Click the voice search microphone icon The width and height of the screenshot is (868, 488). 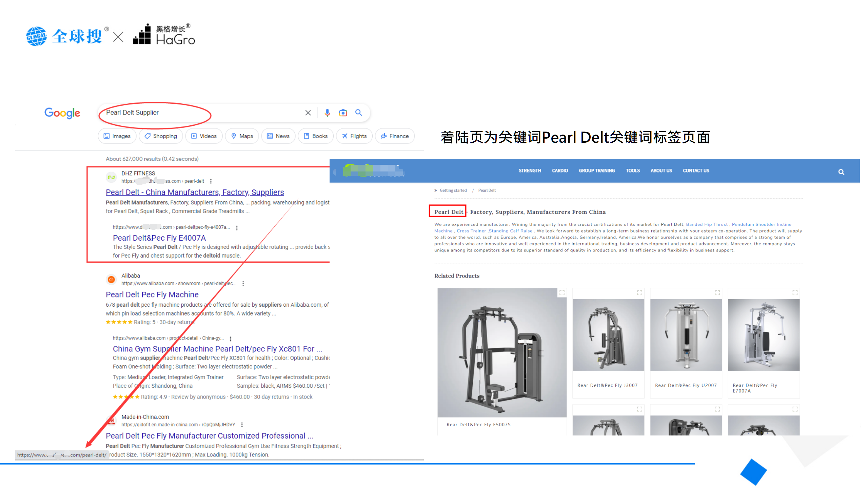(x=327, y=113)
